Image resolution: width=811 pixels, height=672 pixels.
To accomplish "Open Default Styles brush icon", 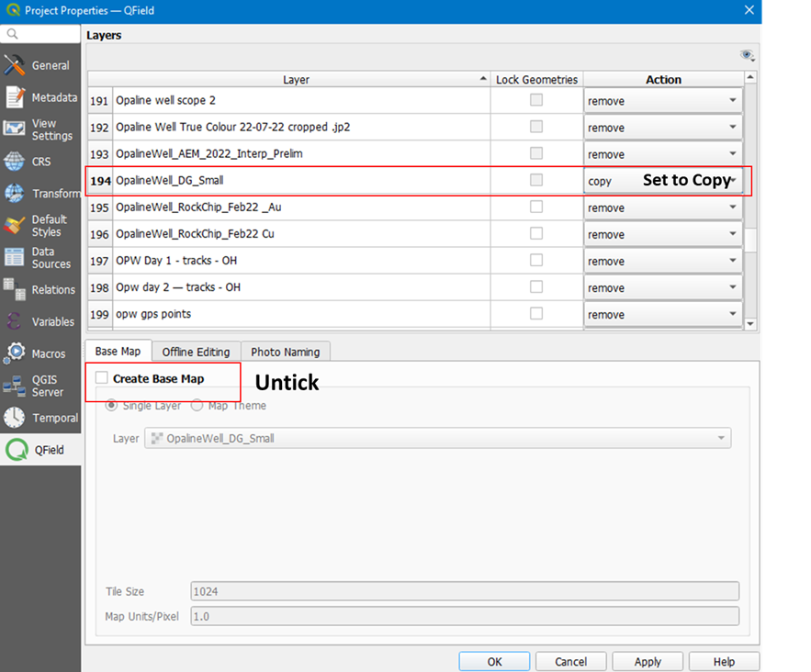I will point(14,226).
